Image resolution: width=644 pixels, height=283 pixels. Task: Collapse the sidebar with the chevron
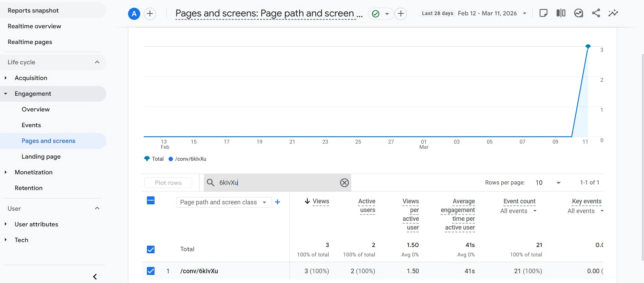click(x=95, y=277)
